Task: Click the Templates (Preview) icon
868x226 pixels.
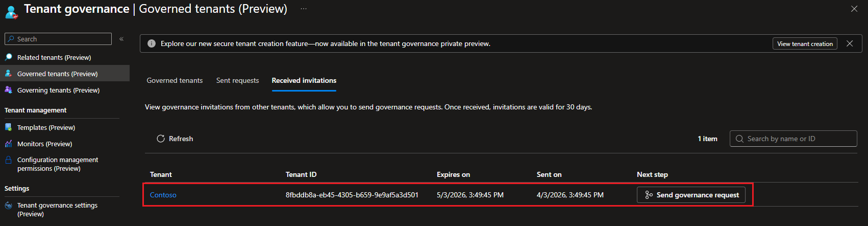Action: (x=8, y=127)
